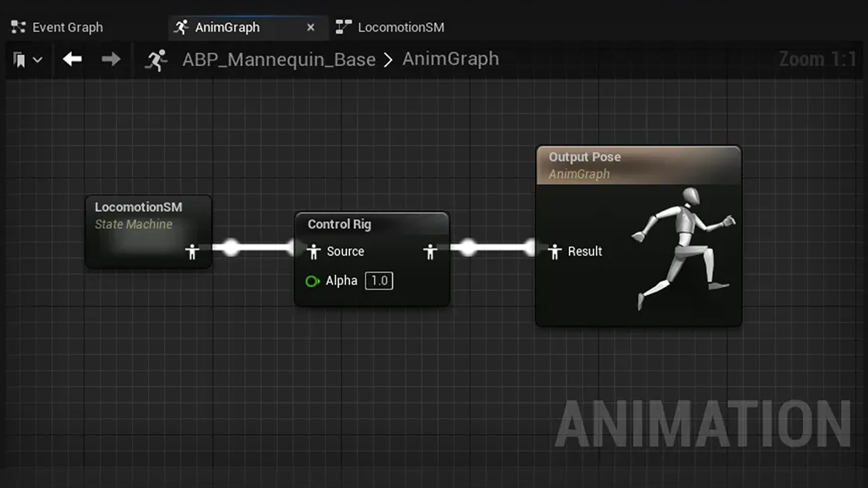Screen dimensions: 868x488
Task: Click the running figure breadcrumb icon
Action: 156,60
